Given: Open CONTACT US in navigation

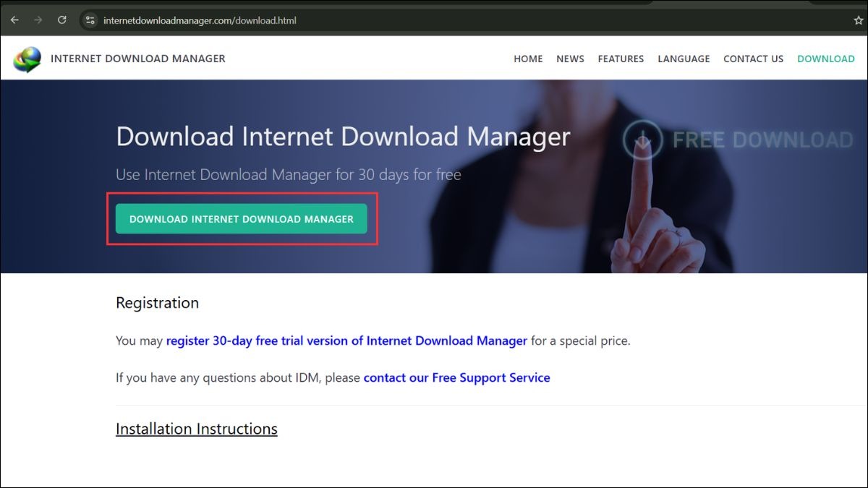Looking at the screenshot, I should (x=753, y=59).
